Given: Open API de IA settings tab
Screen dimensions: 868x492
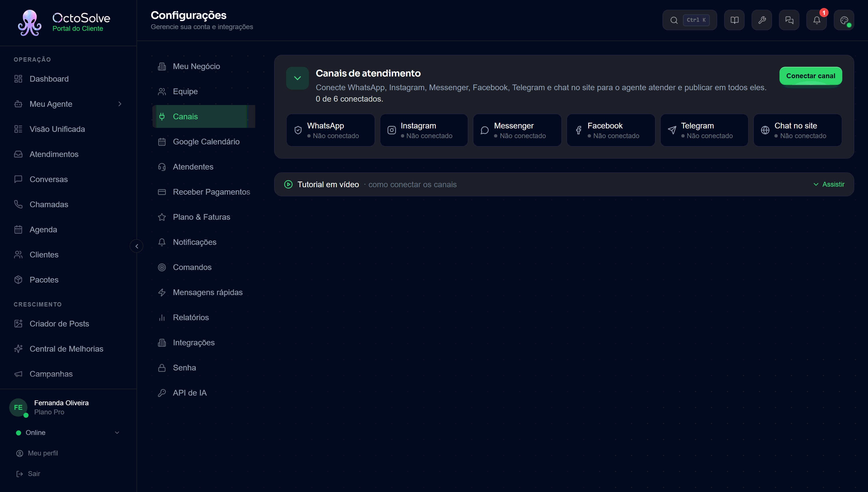Looking at the screenshot, I should point(204,393).
